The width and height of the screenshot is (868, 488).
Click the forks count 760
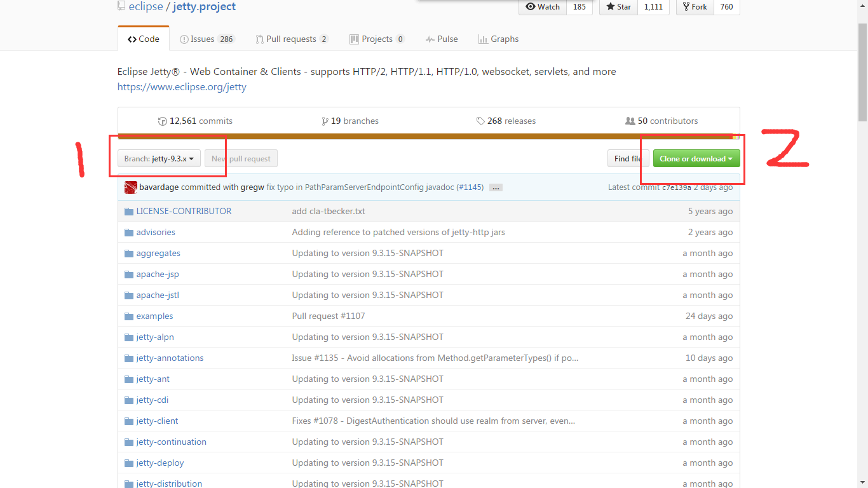[x=727, y=7]
